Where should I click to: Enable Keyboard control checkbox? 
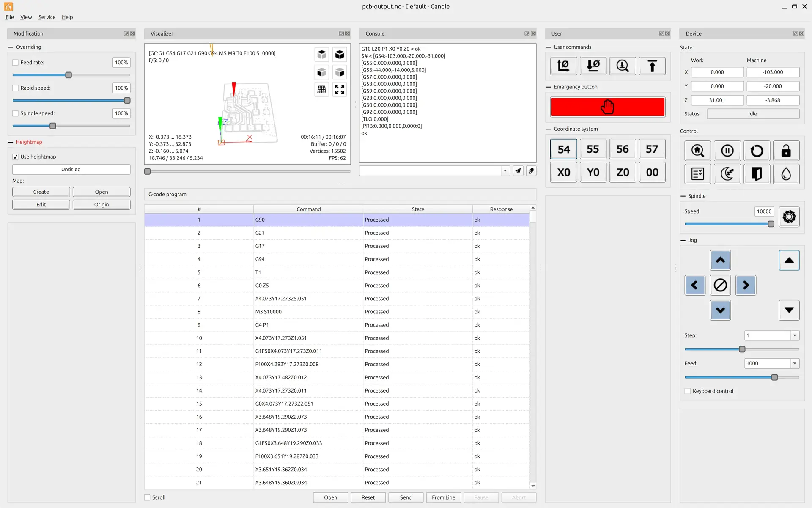688,391
